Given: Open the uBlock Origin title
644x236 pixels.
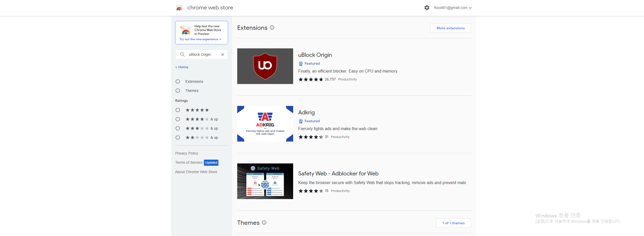Looking at the screenshot, I should tap(315, 55).
